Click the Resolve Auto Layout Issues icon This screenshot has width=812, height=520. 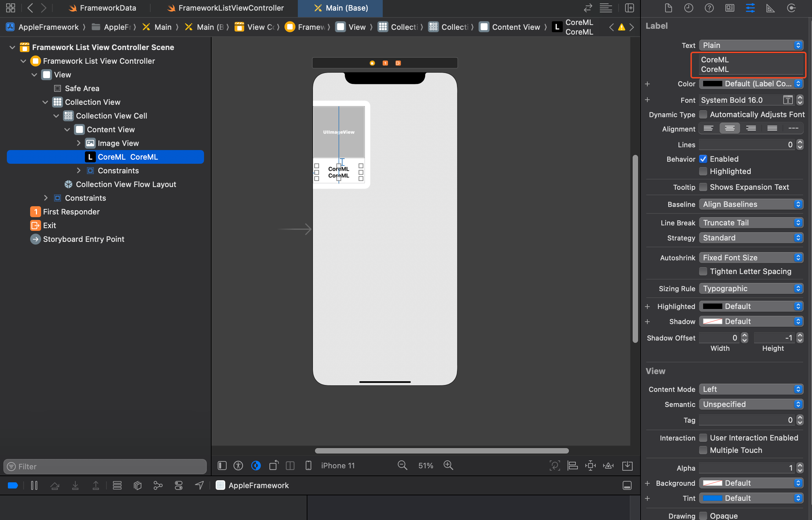(608, 465)
